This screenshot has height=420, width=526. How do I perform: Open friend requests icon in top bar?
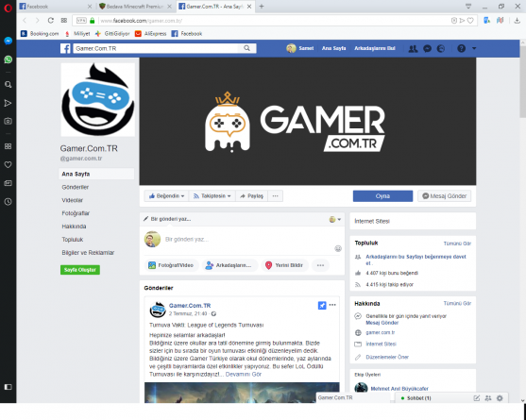[413, 48]
